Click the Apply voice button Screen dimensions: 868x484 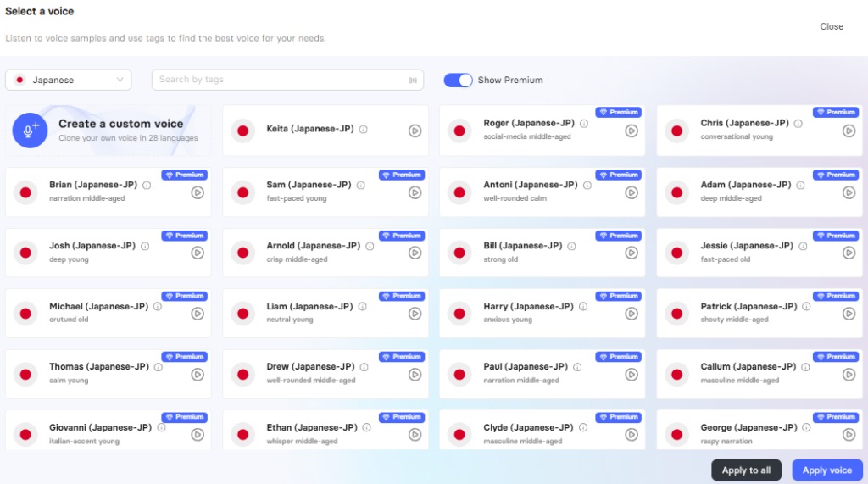pos(827,470)
